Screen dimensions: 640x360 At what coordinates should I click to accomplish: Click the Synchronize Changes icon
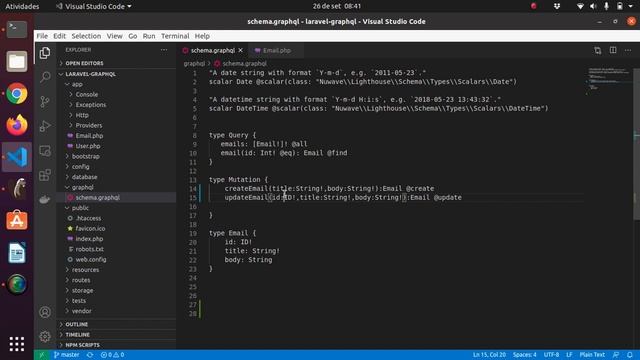[x=90, y=355]
